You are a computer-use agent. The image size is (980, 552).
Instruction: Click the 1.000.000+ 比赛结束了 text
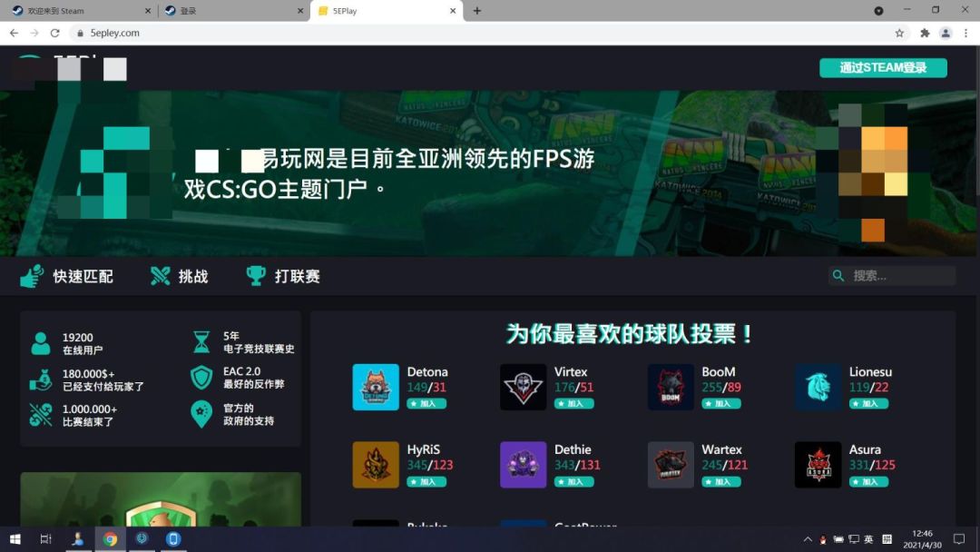89,416
